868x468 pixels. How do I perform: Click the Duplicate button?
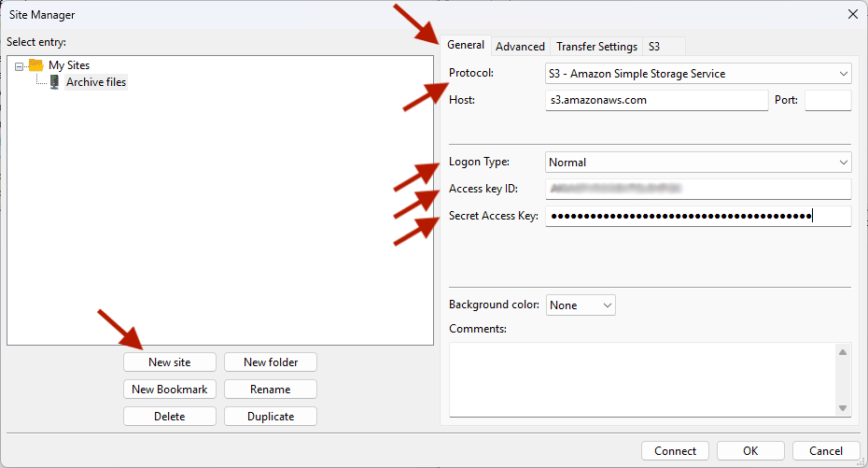tap(271, 417)
